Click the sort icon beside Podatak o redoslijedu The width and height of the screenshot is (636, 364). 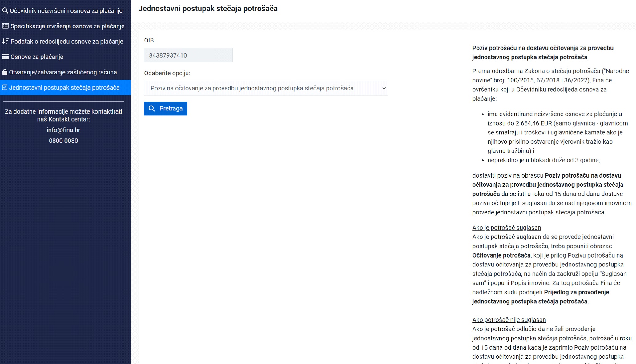(6, 41)
